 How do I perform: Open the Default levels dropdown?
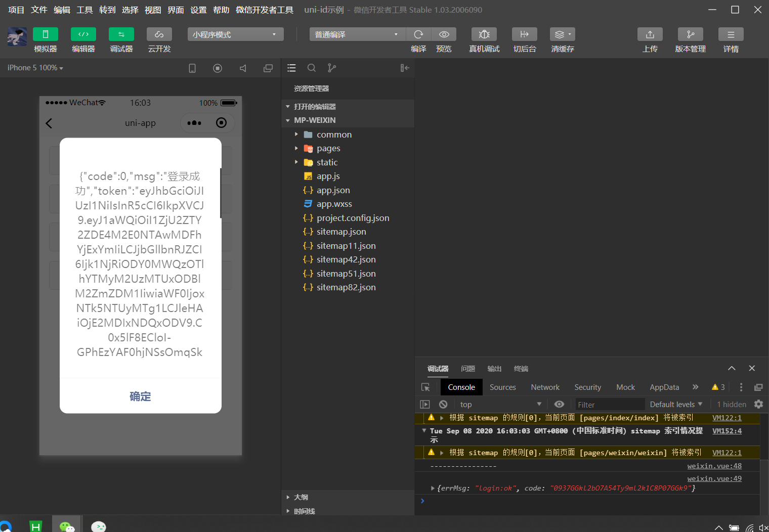click(676, 404)
